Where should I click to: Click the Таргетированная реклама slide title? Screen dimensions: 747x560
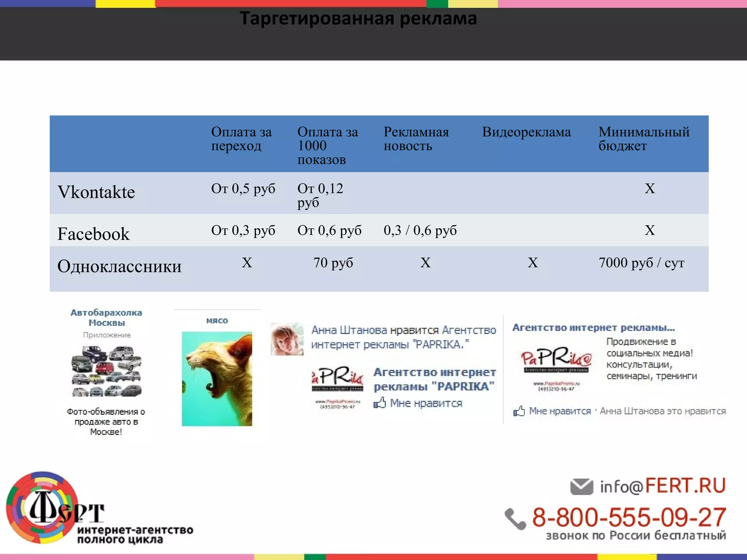point(358,19)
